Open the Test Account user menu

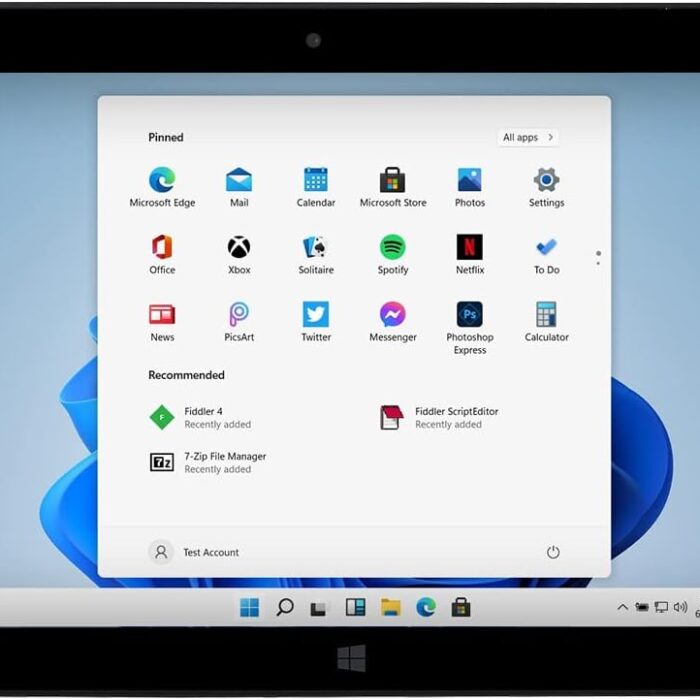pyautogui.click(x=194, y=552)
